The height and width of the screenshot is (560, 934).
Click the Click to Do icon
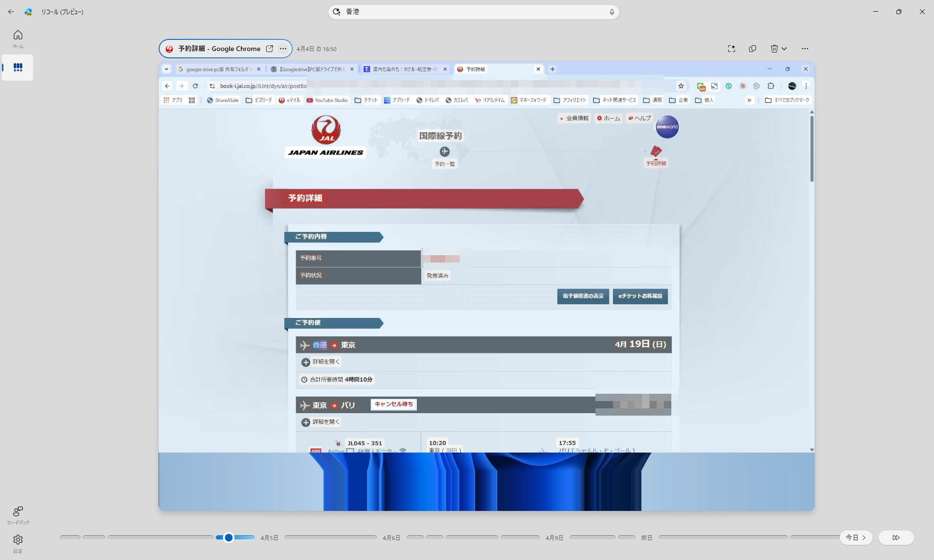731,49
